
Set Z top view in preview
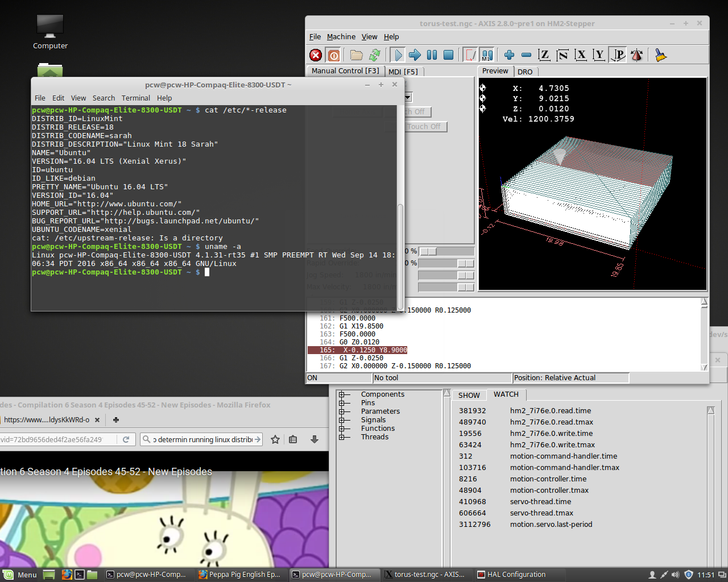(544, 55)
